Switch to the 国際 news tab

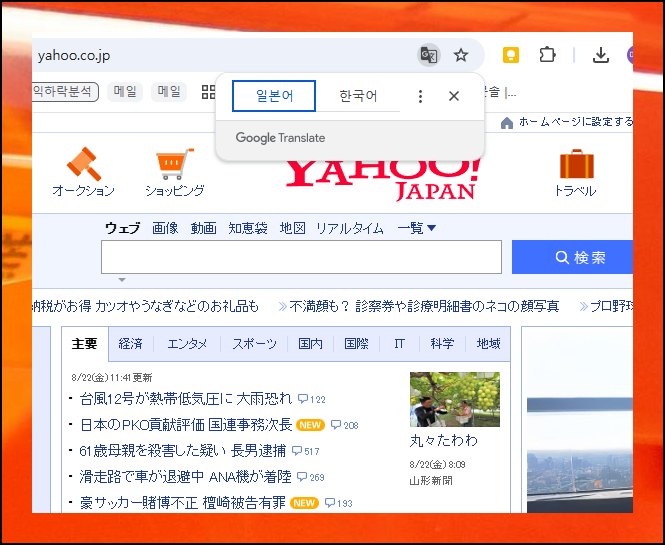click(356, 344)
